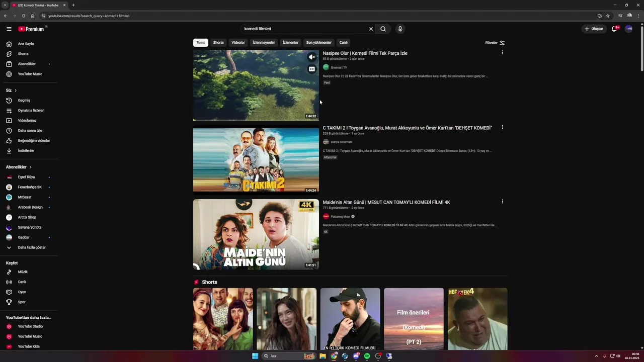Select the Videolar filter chip
Screen dimensions: 644x362
click(238, 43)
